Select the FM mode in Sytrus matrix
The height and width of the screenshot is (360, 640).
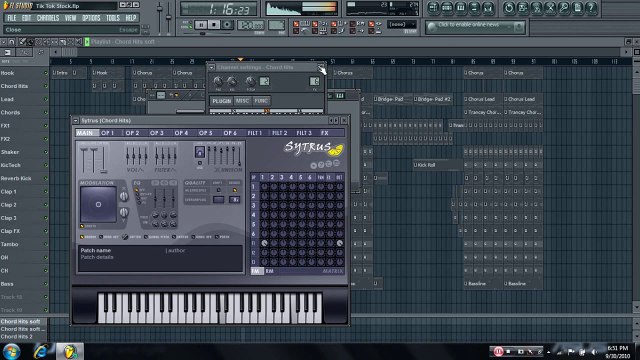[256, 271]
